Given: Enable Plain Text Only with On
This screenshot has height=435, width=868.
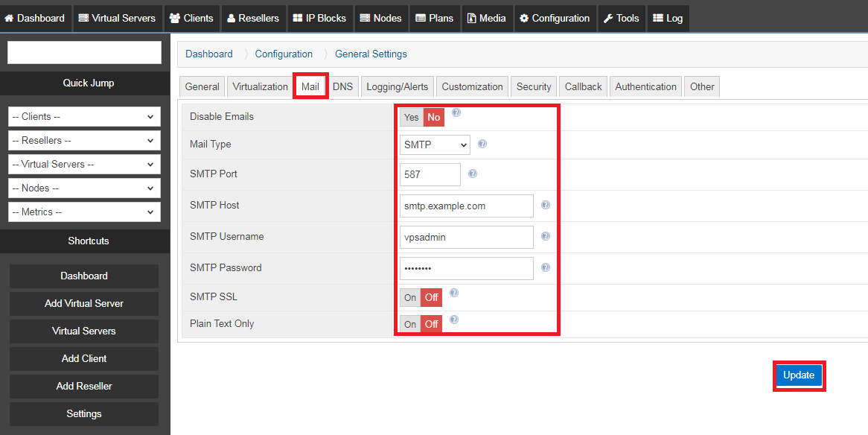Looking at the screenshot, I should (x=410, y=325).
